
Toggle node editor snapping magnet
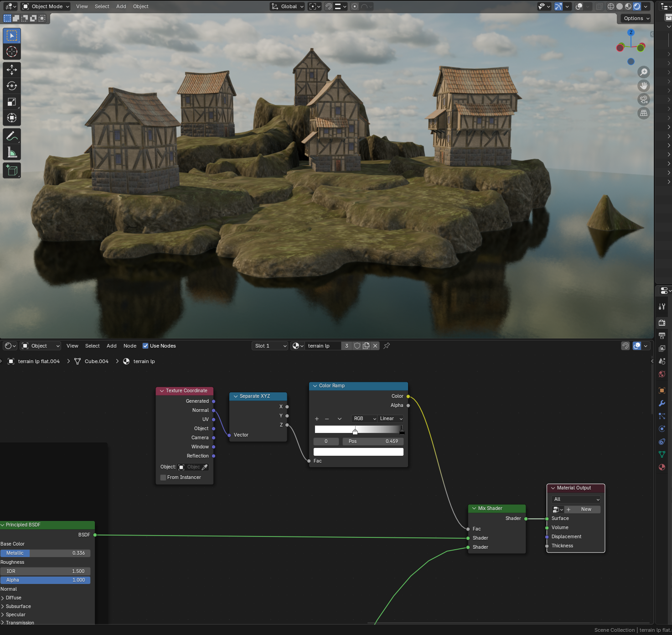(625, 346)
